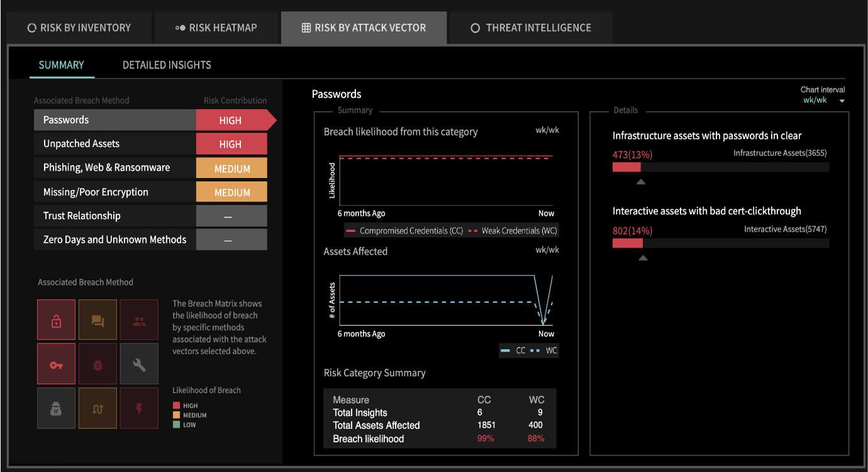Select Phishing, Web & Ransomware row
The height and width of the screenshot is (472, 868).
[150, 168]
